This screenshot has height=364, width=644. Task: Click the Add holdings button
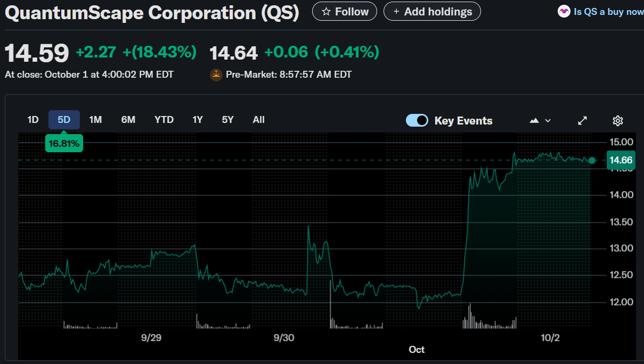(431, 11)
